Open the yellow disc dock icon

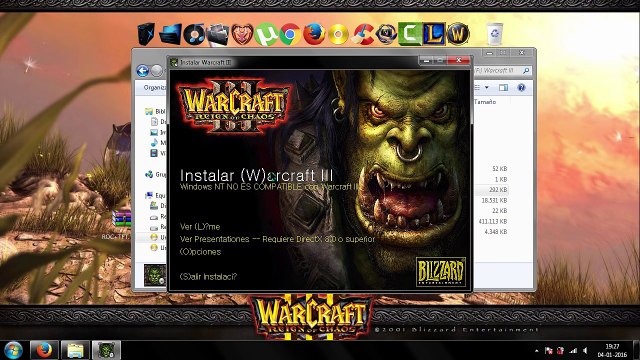[x=338, y=34]
